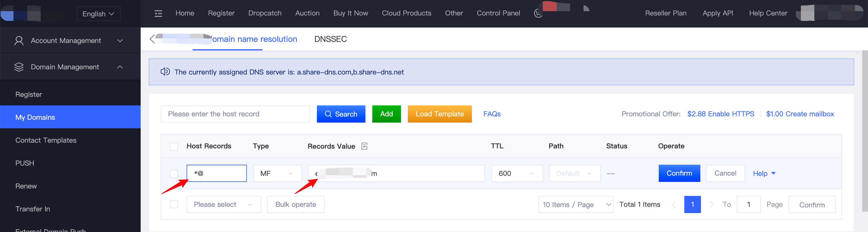Open the Cloud Products menu item

[406, 13]
